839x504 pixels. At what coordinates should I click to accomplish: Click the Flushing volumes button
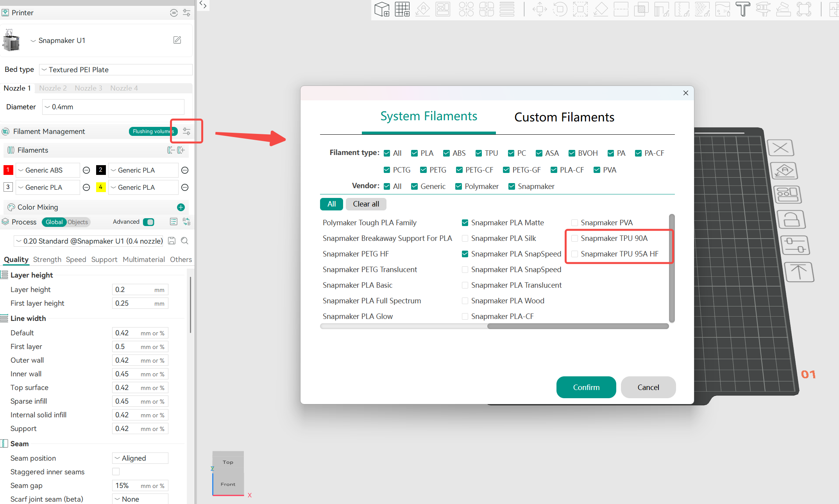153,131
